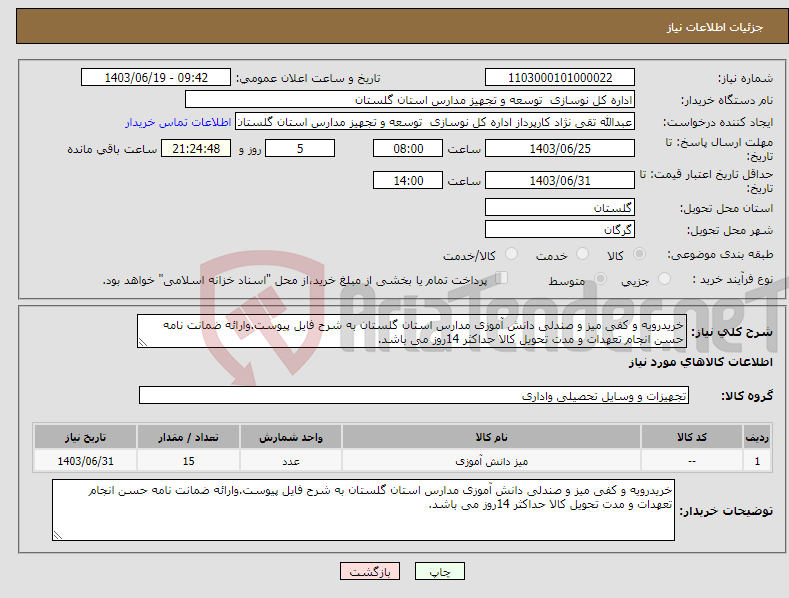Screen dimensions: 789x598
Task: Click the request creator name field
Action: tap(435, 122)
